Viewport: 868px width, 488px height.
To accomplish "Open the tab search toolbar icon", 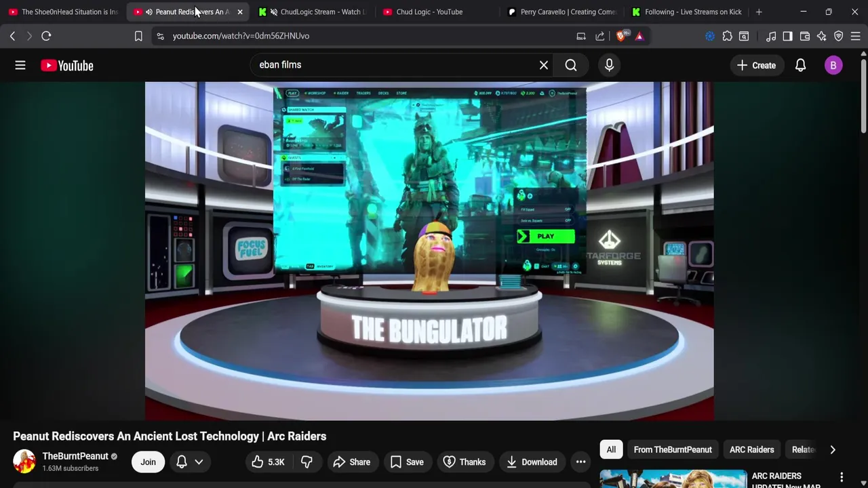I will coord(744,36).
